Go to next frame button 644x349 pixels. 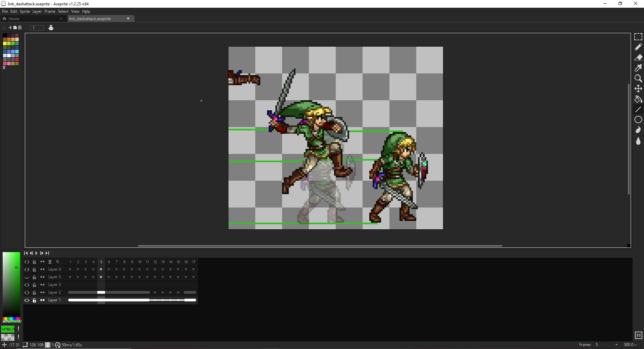point(42,253)
